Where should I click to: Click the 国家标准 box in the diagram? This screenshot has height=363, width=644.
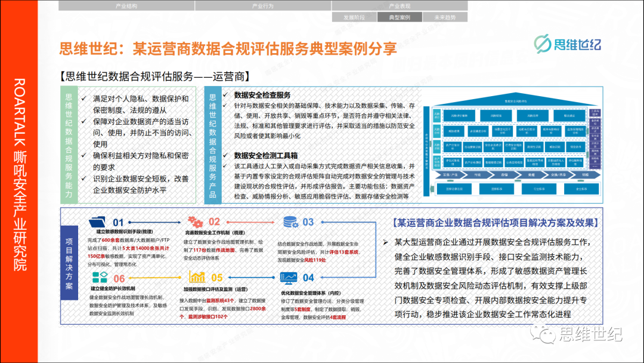(497, 189)
